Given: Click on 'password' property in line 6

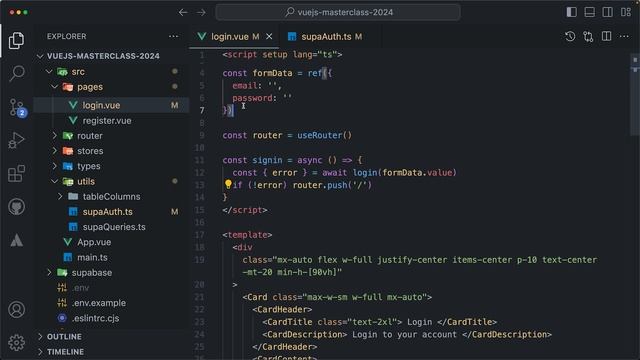Looking at the screenshot, I should click(x=252, y=98).
